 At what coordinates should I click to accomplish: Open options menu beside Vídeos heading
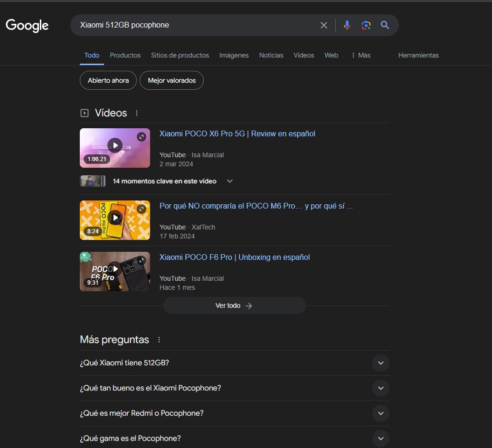[x=137, y=113]
